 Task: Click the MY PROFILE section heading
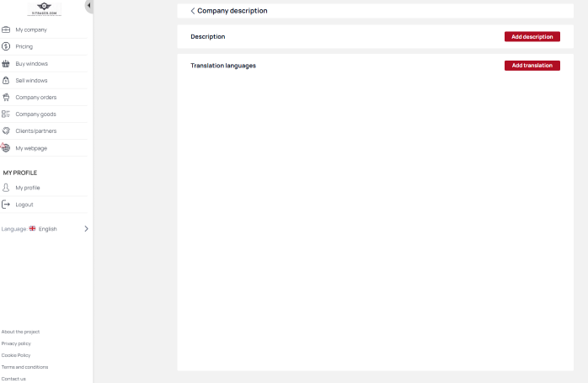tap(20, 173)
